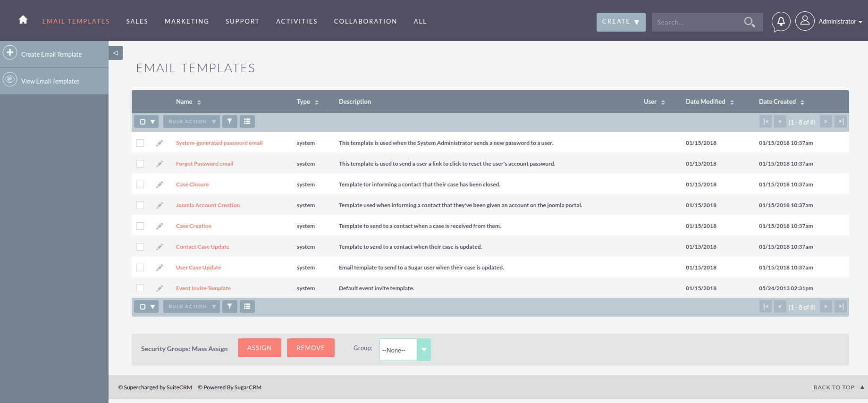Go to last page in bottom pagination
This screenshot has width=868, height=403.
coord(841,306)
